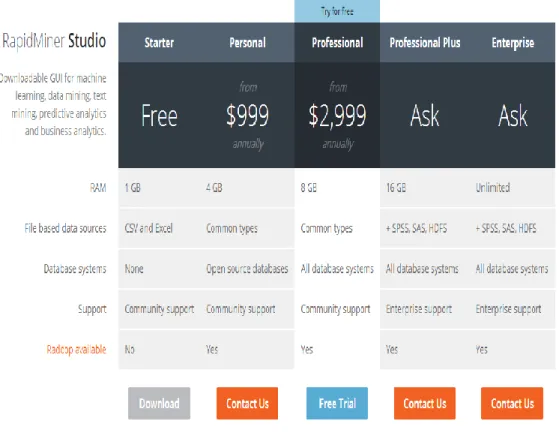Click the 'File based data sources' label

coord(65,228)
